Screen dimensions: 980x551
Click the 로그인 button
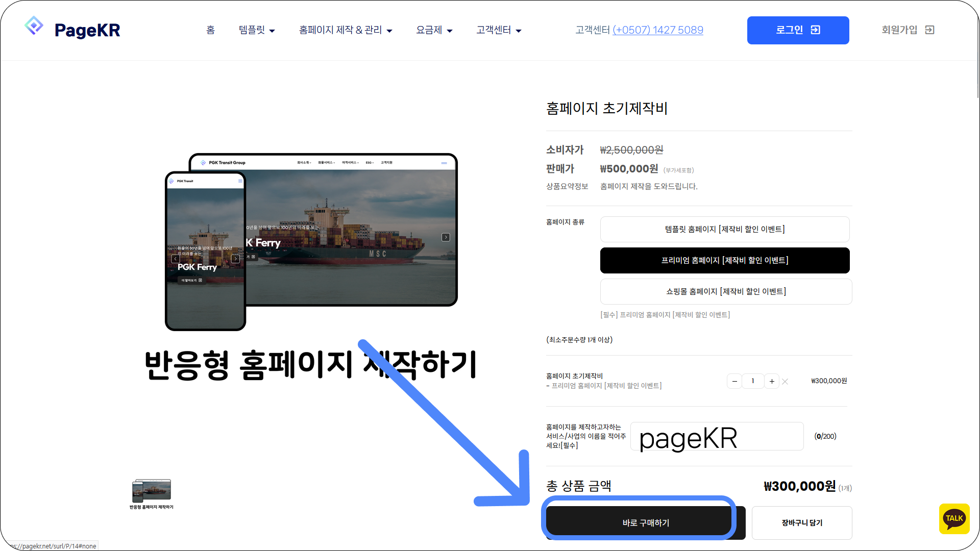point(798,30)
